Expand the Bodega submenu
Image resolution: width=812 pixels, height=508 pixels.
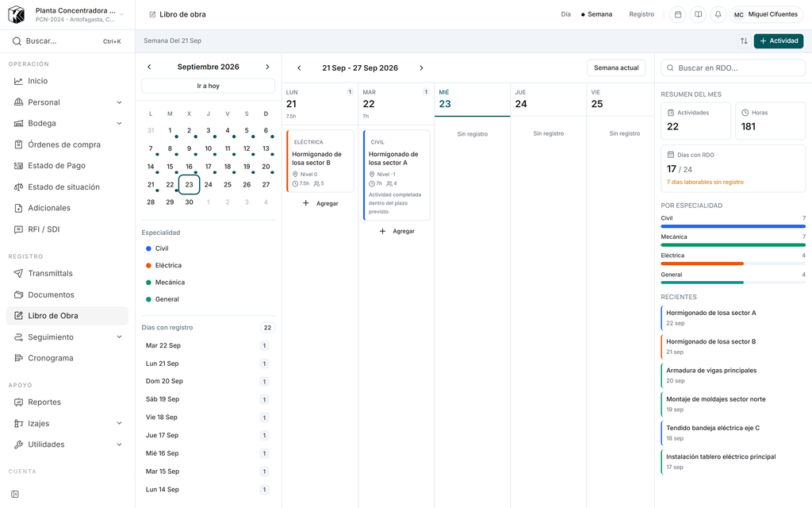(119, 123)
